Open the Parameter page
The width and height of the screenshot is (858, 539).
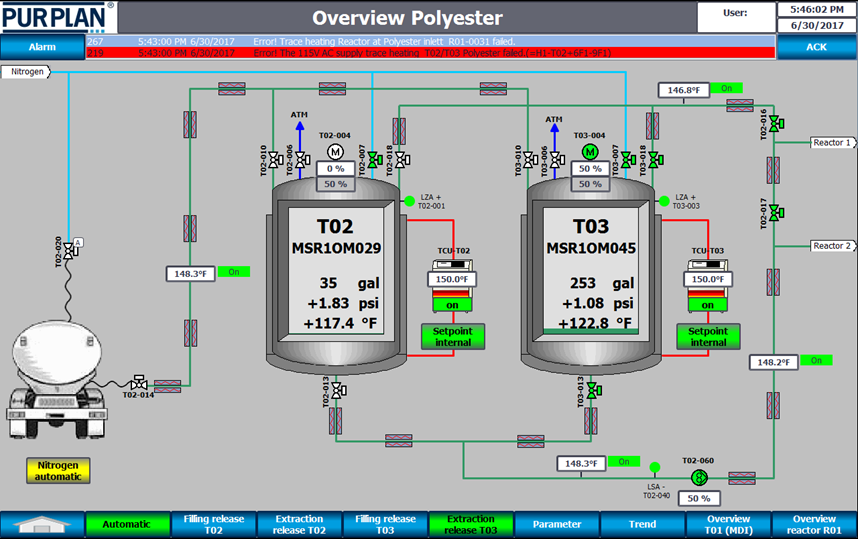coord(557,524)
